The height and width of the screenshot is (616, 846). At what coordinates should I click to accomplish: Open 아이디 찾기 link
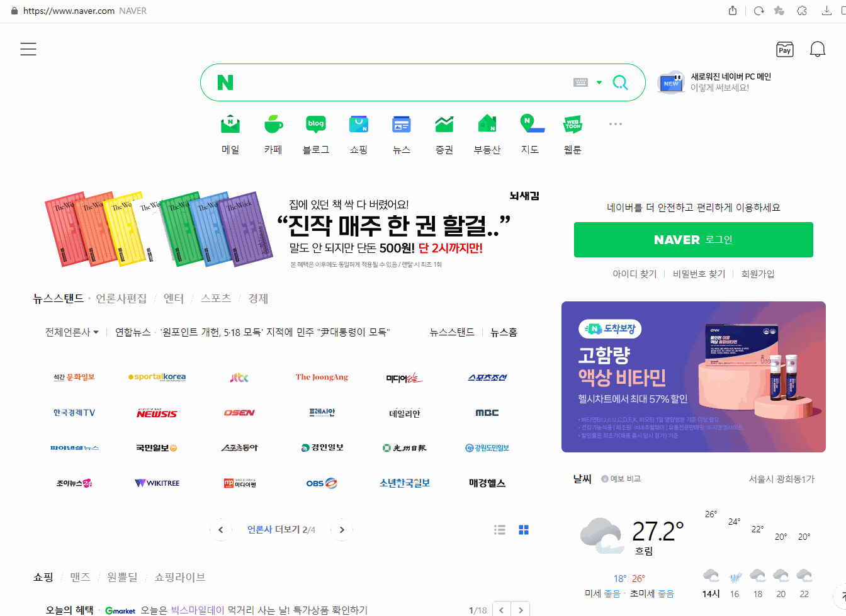(634, 274)
